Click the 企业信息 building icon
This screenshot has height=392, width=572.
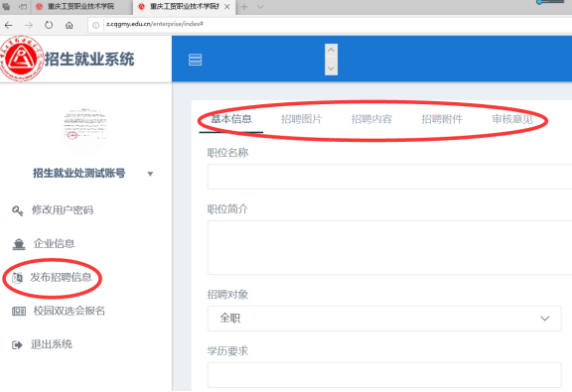coord(19,244)
